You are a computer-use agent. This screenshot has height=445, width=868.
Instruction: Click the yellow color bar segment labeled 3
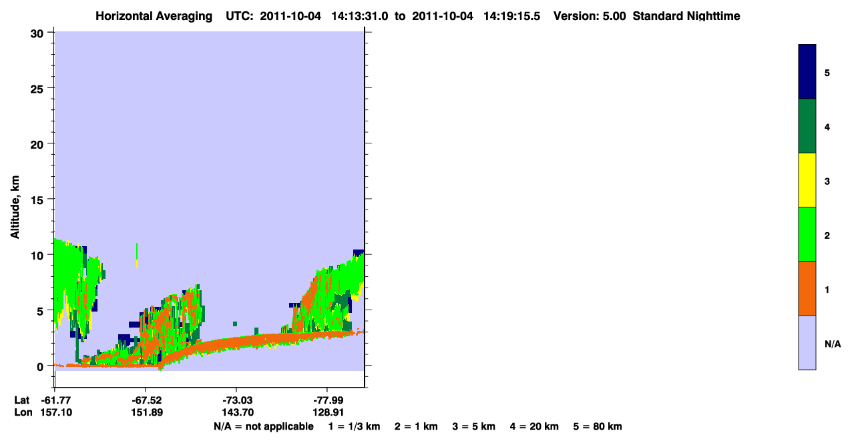tap(807, 180)
